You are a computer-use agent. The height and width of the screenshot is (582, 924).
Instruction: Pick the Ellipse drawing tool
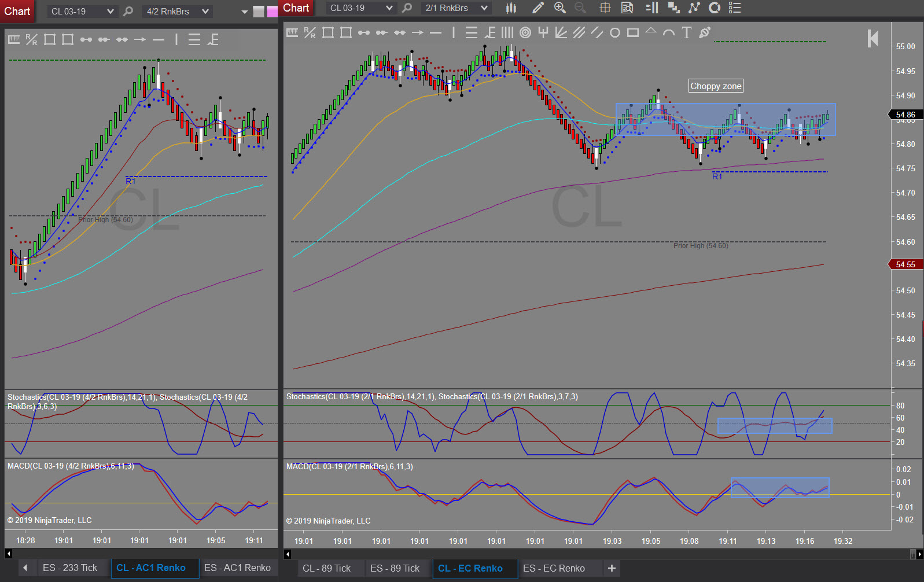(615, 32)
